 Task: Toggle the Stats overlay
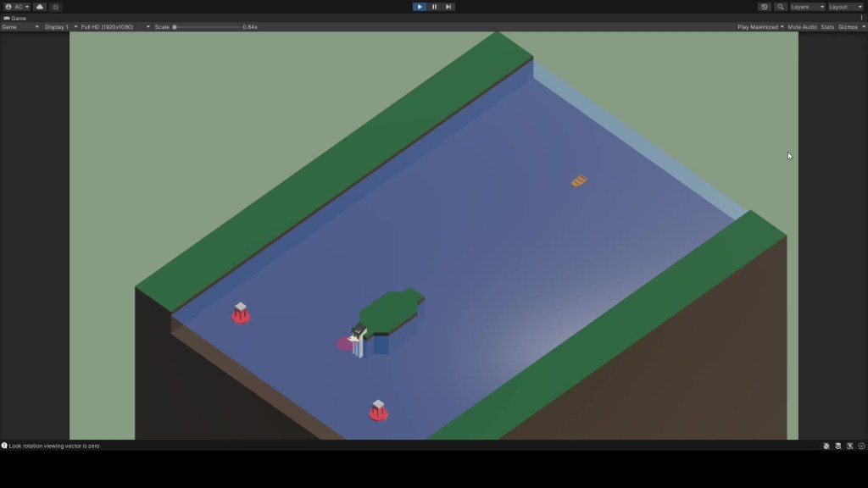pos(827,27)
